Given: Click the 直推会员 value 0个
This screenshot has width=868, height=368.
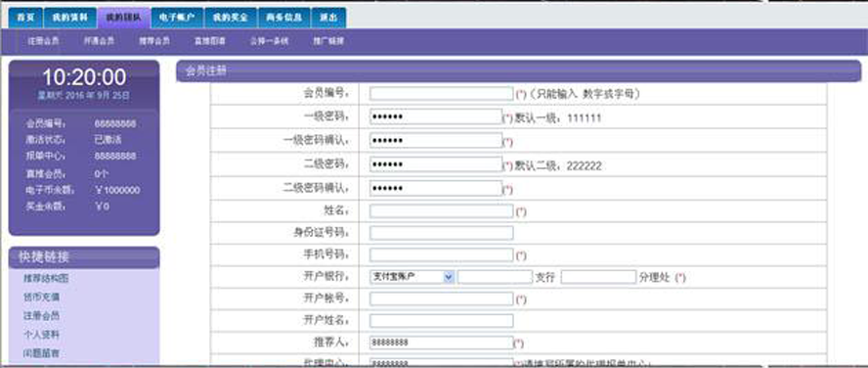Looking at the screenshot, I should click(102, 173).
